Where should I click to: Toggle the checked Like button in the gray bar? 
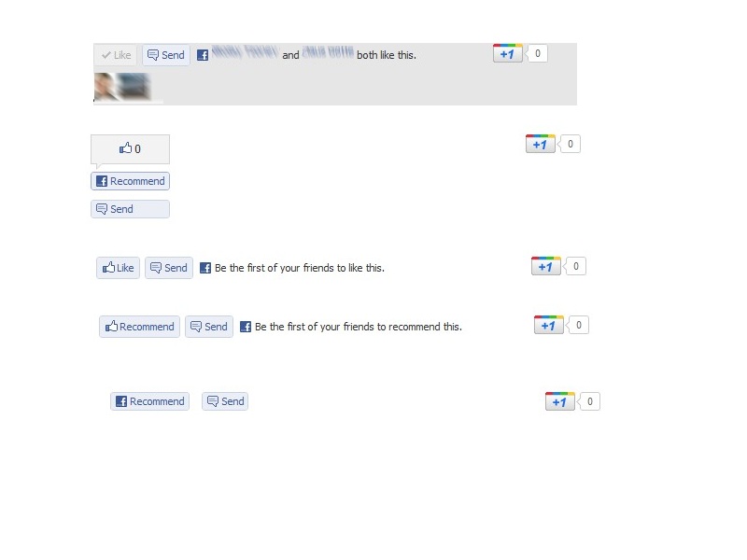[x=116, y=55]
